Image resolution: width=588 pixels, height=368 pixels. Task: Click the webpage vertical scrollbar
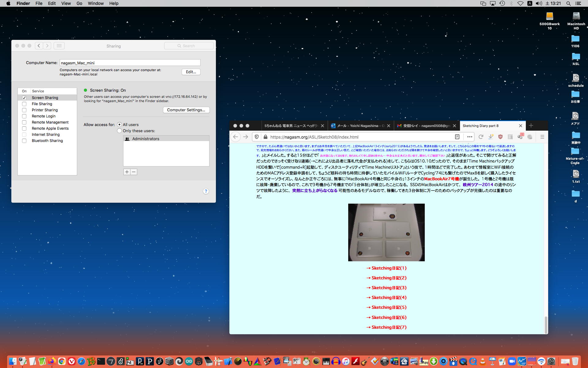546,324
